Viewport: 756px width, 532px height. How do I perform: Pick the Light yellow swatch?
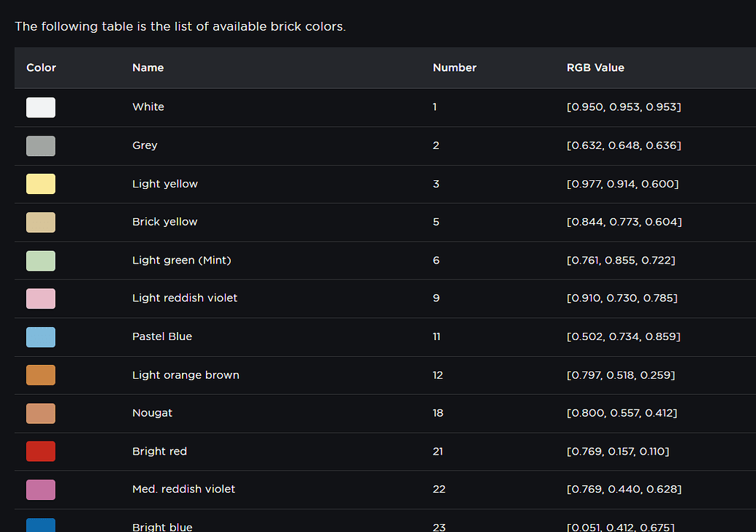tap(40, 184)
